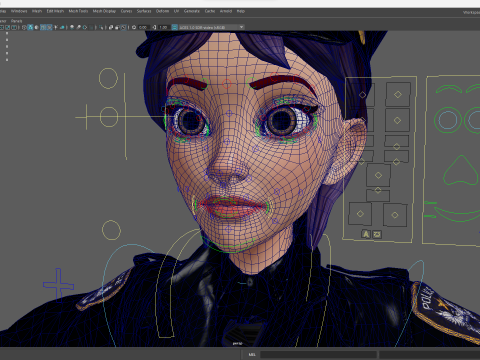Image resolution: width=480 pixels, height=360 pixels.
Task: Open the Curves menu
Action: (126, 11)
